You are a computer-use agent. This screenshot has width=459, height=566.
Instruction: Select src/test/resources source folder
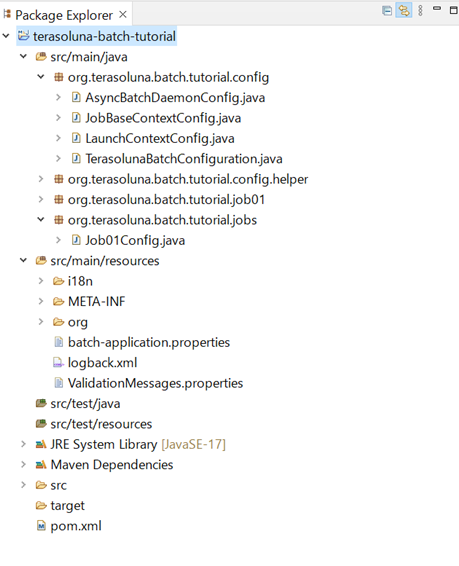point(101,424)
